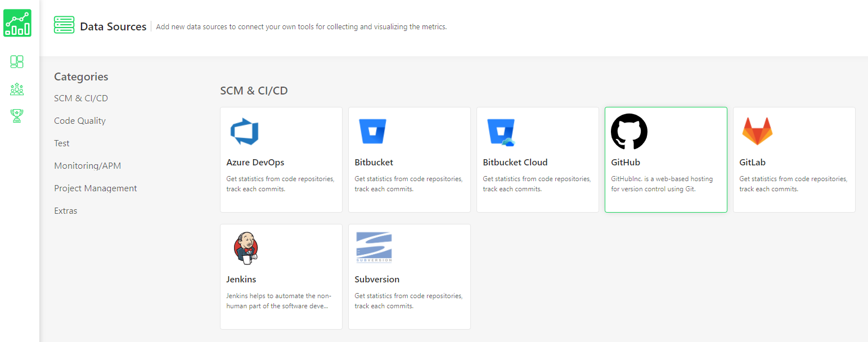Click the GitLab fox logo
Image resolution: width=868 pixels, height=342 pixels.
(x=757, y=132)
